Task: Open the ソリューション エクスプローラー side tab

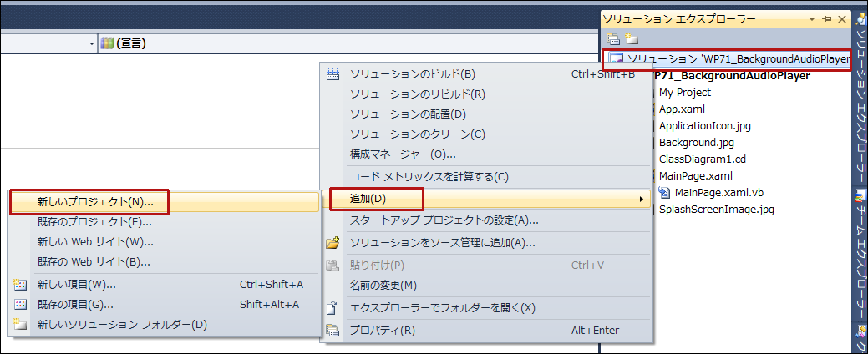Action: [x=860, y=99]
